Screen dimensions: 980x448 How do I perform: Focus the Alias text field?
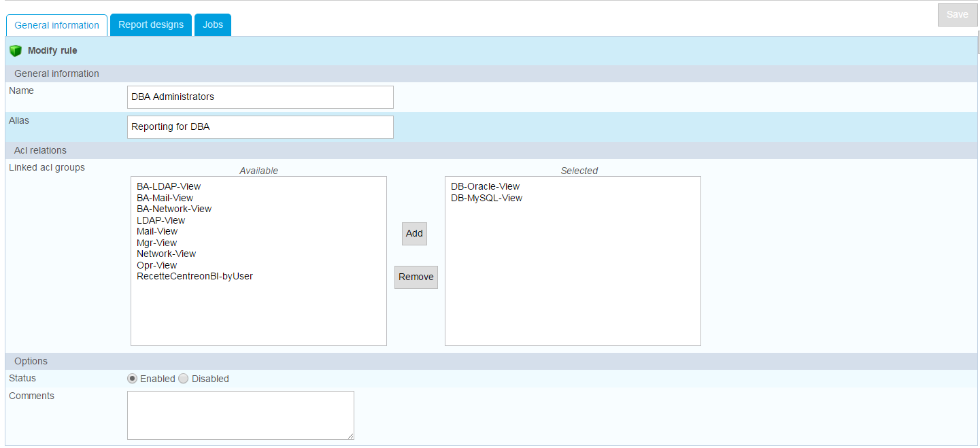coord(260,127)
